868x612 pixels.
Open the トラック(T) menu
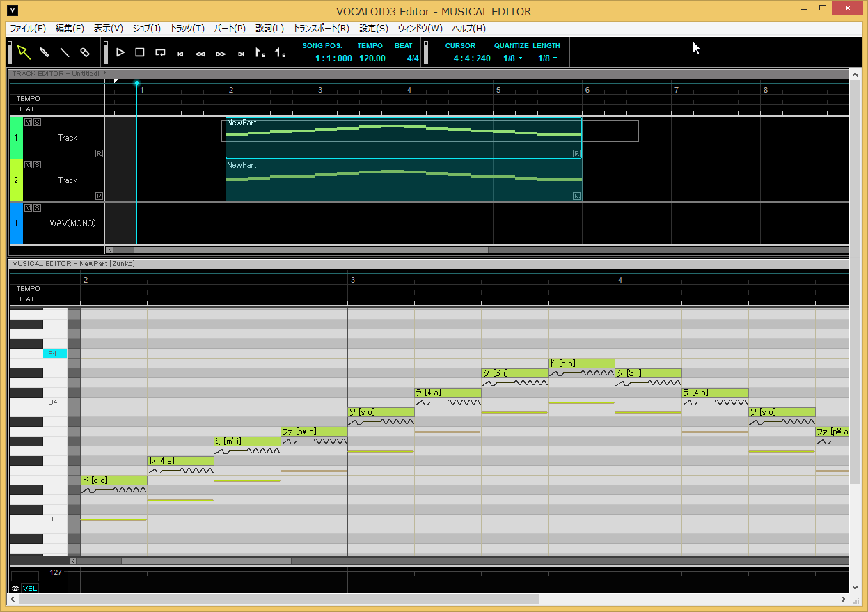(187, 29)
